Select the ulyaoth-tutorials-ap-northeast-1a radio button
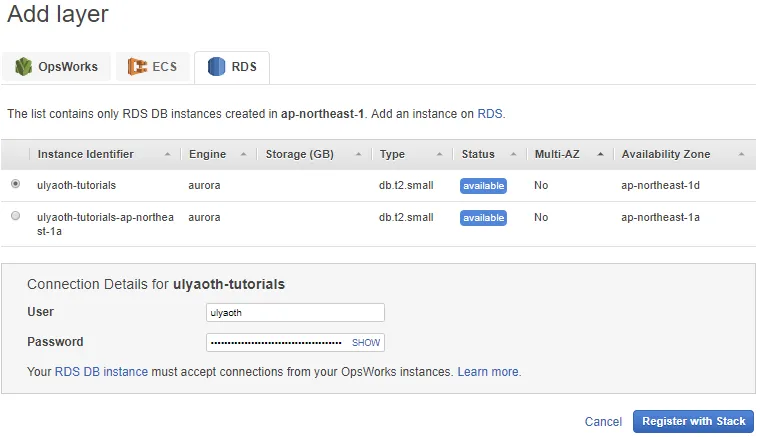The height and width of the screenshot is (437, 761). 15,216
